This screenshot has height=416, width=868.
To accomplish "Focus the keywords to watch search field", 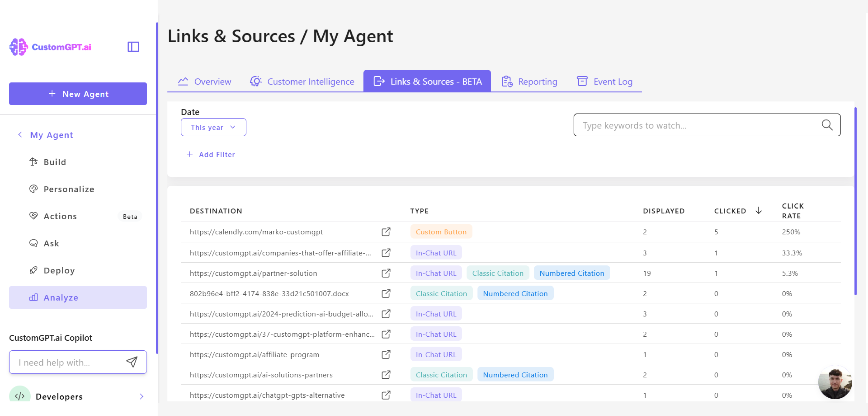I will point(697,125).
